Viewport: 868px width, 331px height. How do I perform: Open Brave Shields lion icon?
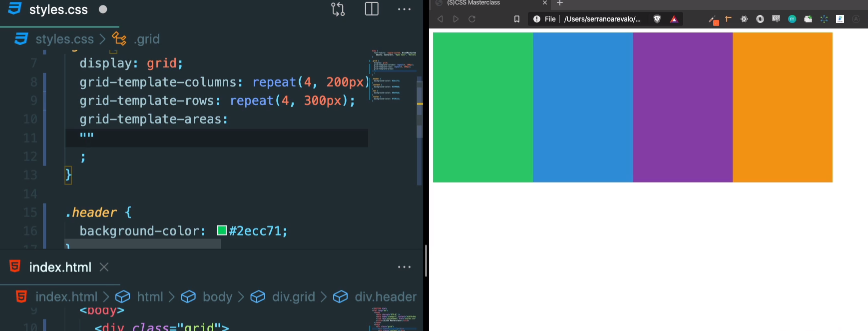click(x=657, y=19)
